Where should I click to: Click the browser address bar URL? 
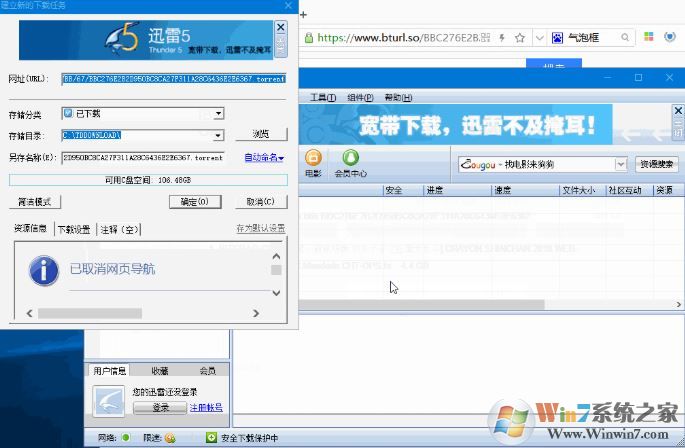pos(404,38)
